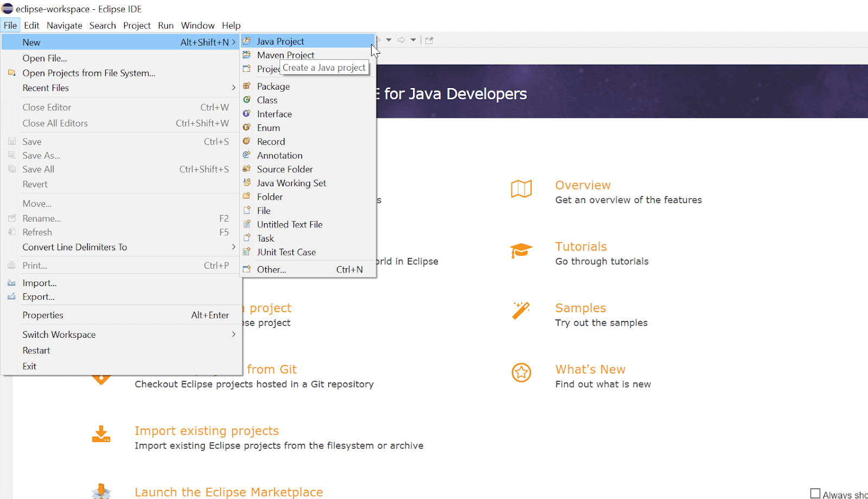Click 'Find out what is new' text
The width and height of the screenshot is (868, 499).
coord(603,384)
